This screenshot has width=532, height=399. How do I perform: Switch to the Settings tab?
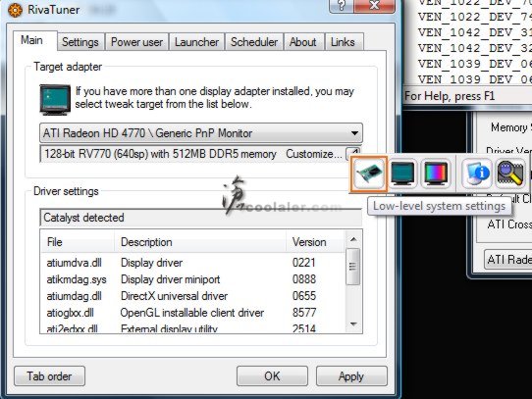(80, 42)
